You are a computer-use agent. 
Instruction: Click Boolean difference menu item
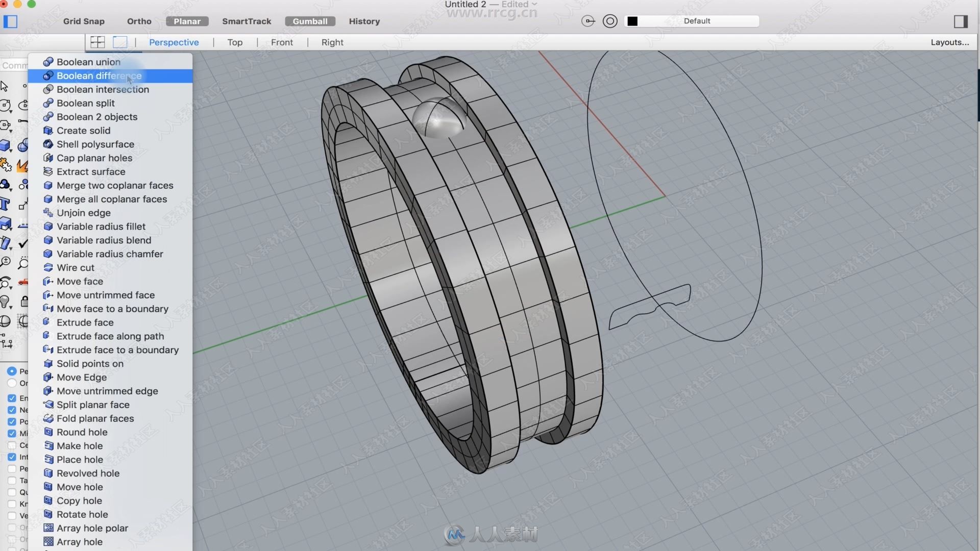[x=99, y=76]
